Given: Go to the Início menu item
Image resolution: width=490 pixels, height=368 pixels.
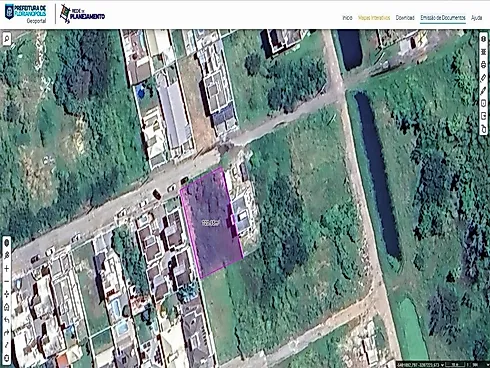Looking at the screenshot, I should click(347, 18).
